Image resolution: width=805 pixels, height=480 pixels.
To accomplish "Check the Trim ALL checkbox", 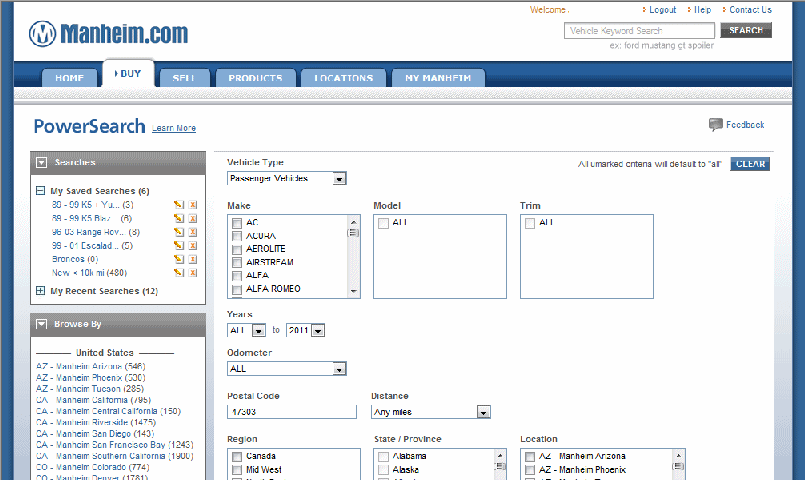I will click(530, 223).
